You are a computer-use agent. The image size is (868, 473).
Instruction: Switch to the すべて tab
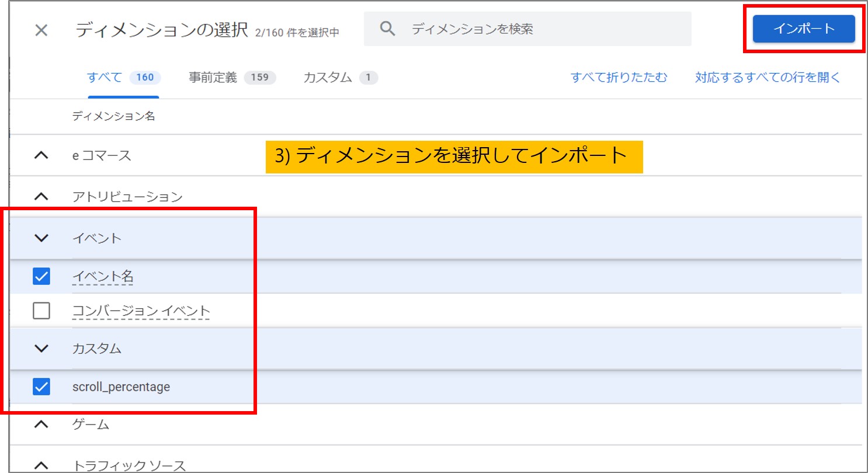(124, 78)
